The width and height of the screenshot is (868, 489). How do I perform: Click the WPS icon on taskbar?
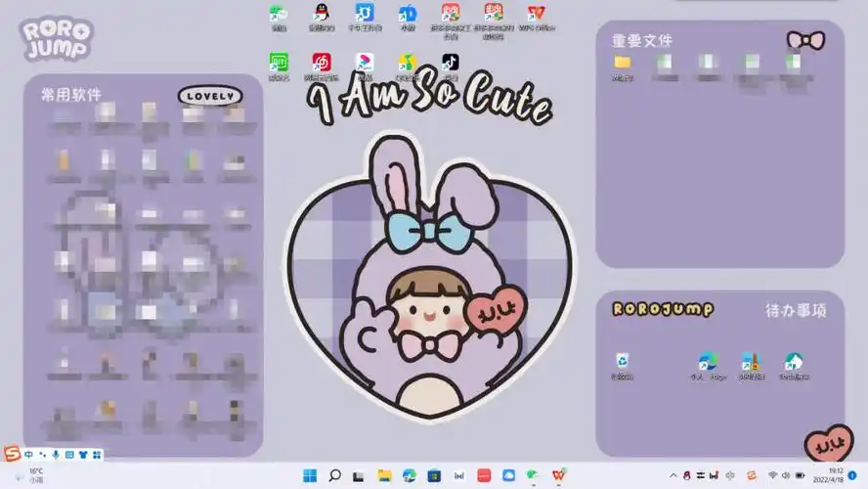559,475
